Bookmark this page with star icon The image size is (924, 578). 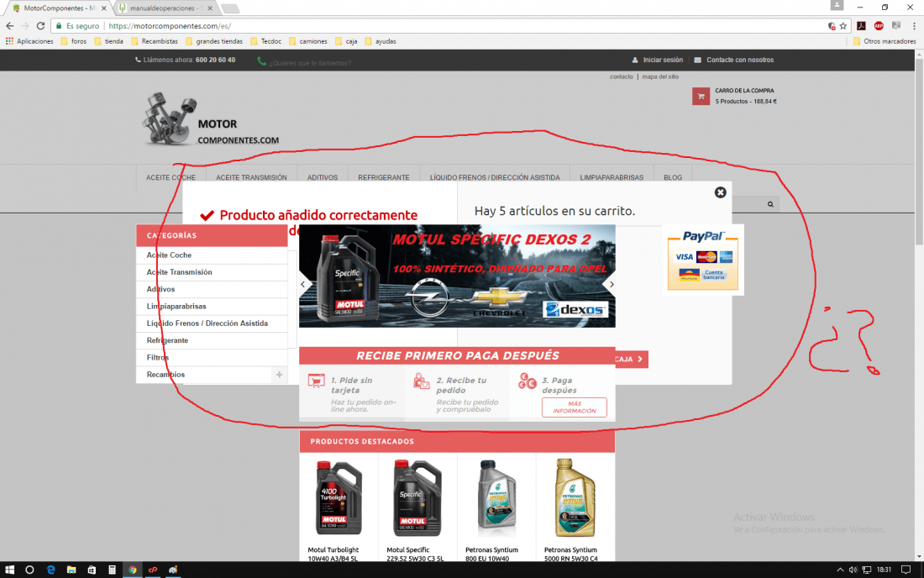tap(843, 26)
